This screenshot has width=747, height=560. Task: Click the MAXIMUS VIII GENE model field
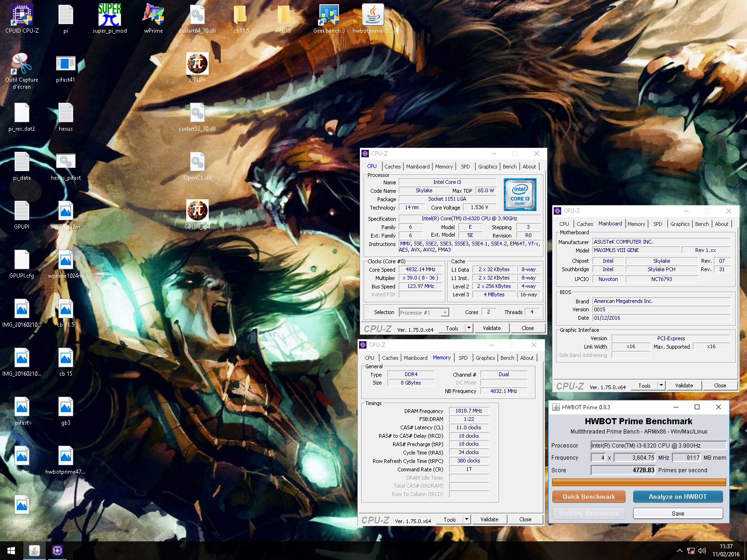[636, 250]
